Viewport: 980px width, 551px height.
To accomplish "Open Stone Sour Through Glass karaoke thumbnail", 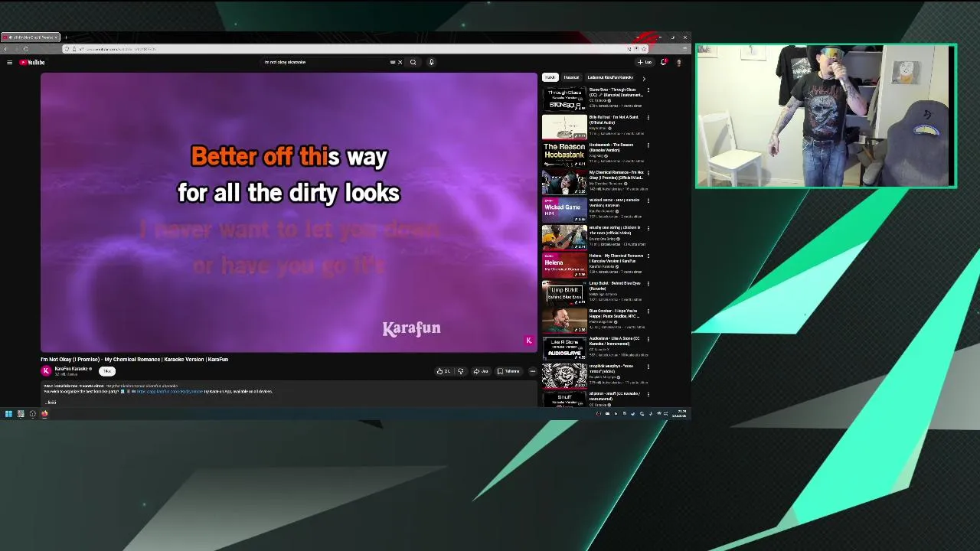I will 564,99.
